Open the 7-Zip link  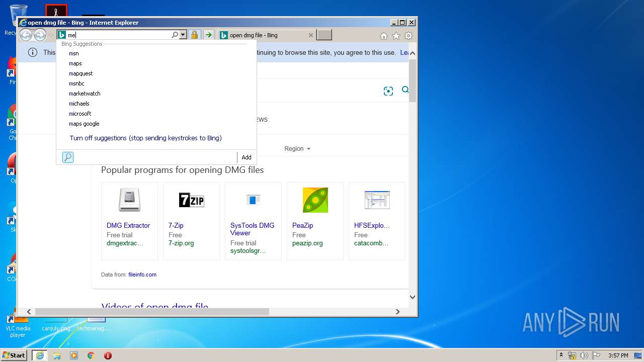(176, 225)
